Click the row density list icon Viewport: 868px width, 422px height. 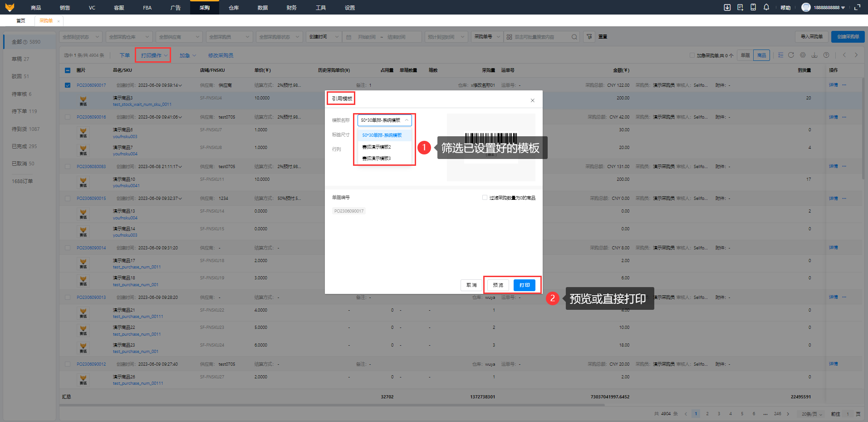pyautogui.click(x=780, y=55)
